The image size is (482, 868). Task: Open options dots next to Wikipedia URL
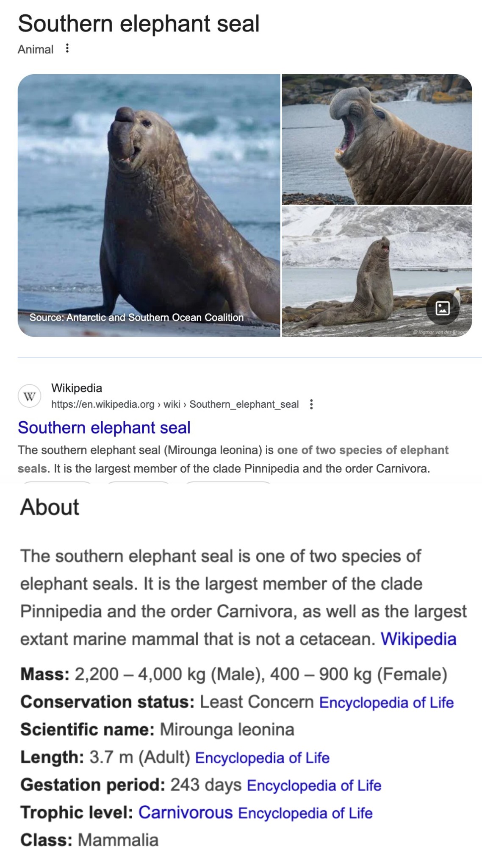311,404
